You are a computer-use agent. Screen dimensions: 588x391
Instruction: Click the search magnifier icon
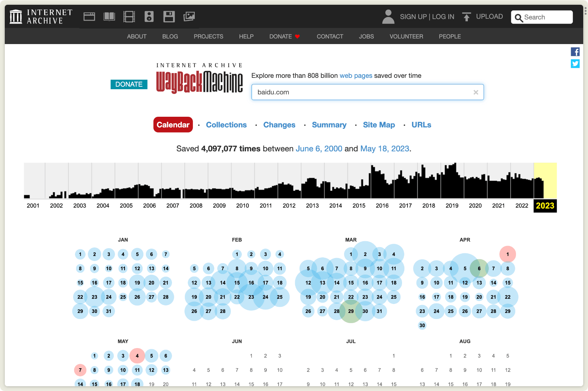tap(519, 18)
